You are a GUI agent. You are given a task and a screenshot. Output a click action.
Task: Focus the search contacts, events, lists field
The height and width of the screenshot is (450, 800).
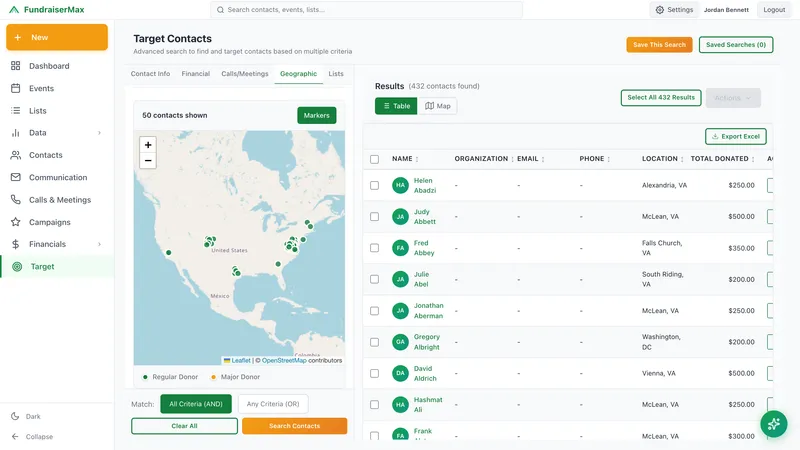coord(366,10)
